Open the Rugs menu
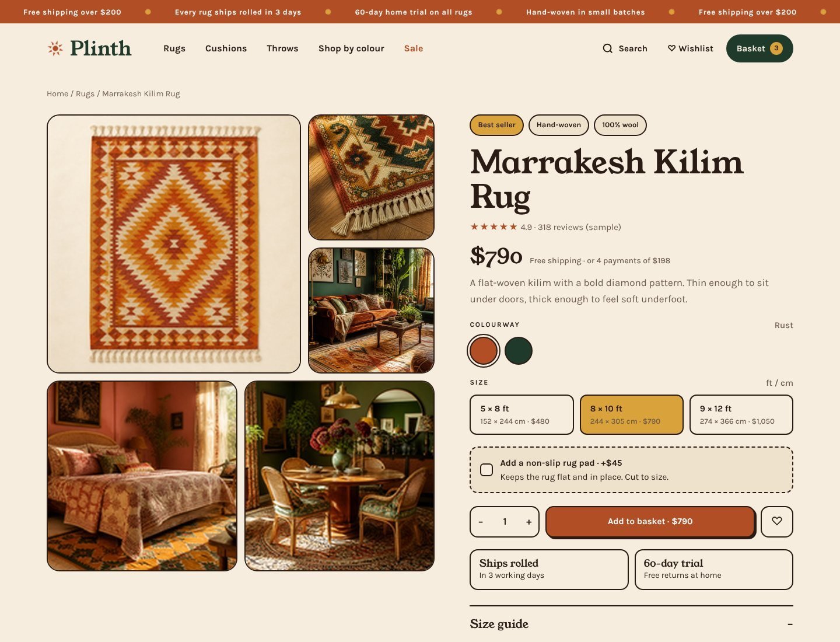Viewport: 840px width, 642px height. click(174, 48)
